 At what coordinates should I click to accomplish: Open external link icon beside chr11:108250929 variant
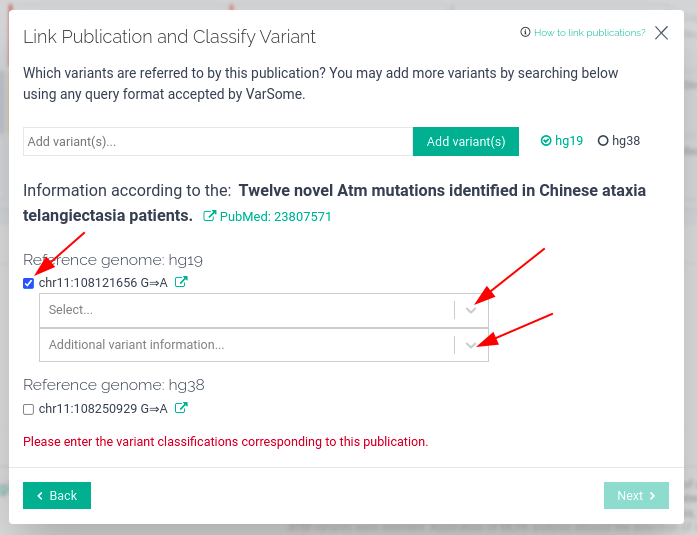181,407
